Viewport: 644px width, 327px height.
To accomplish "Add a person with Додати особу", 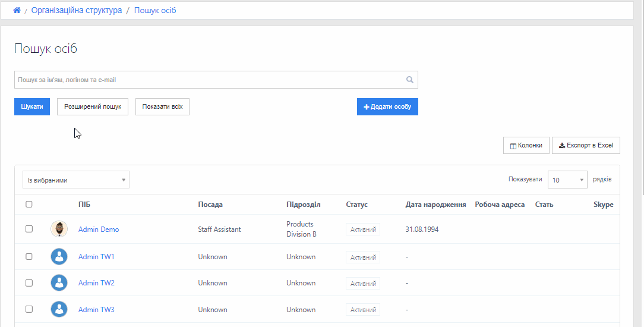I will pyautogui.click(x=387, y=106).
